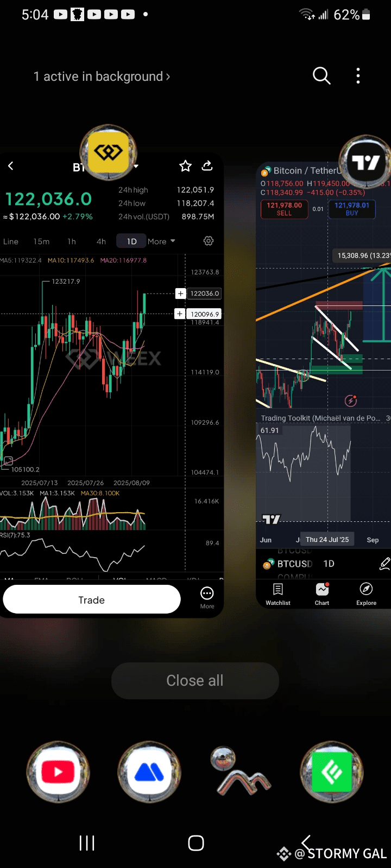The width and height of the screenshot is (391, 868).
Task: Tap the +2.79% change value
Action: [x=78, y=216]
